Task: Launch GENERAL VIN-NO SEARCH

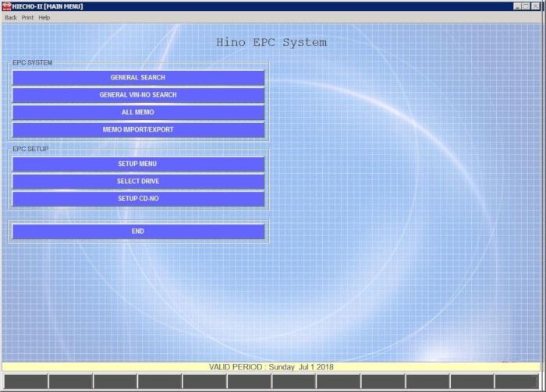Action: (138, 95)
